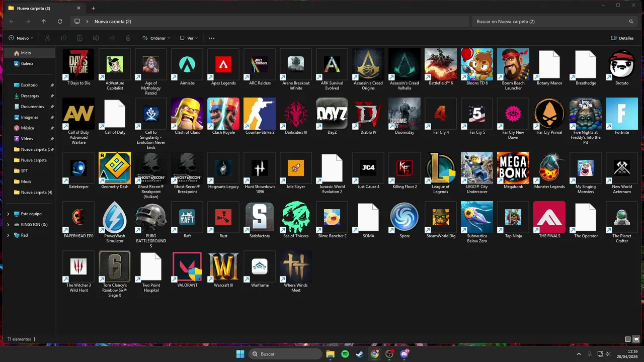Switch to large thumbnails view layout
Screen dimensions: 644x362
[x=636, y=339]
